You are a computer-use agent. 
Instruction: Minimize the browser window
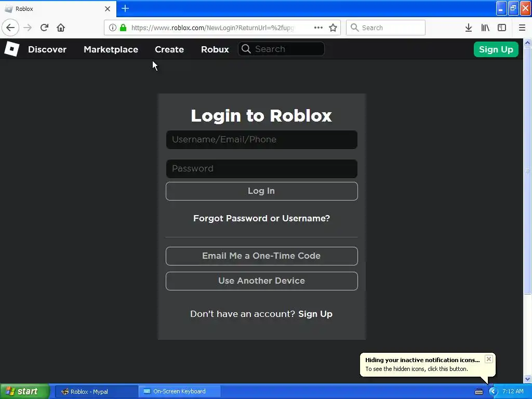coord(501,8)
